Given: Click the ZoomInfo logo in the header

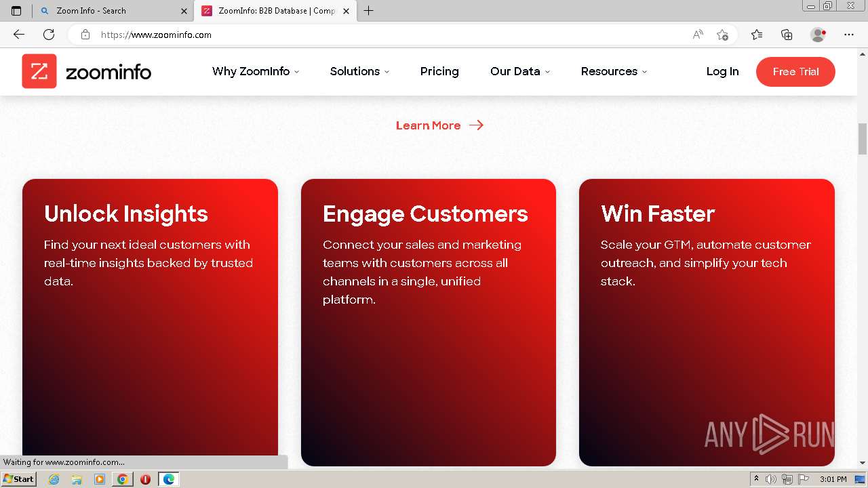Looking at the screenshot, I should coord(87,71).
